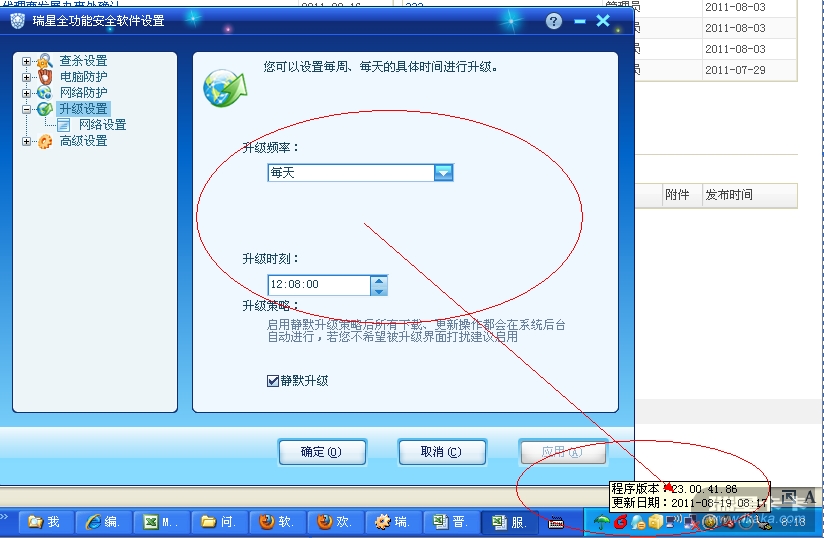Select 查杀设置 in settings tree
Viewport: 824px width, 538px height.
(83, 61)
